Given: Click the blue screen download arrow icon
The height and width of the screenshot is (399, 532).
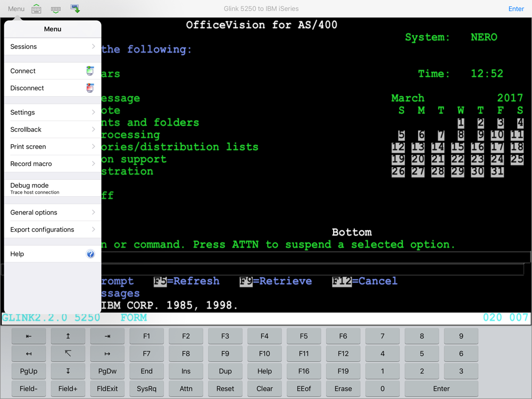Looking at the screenshot, I should pos(76,9).
